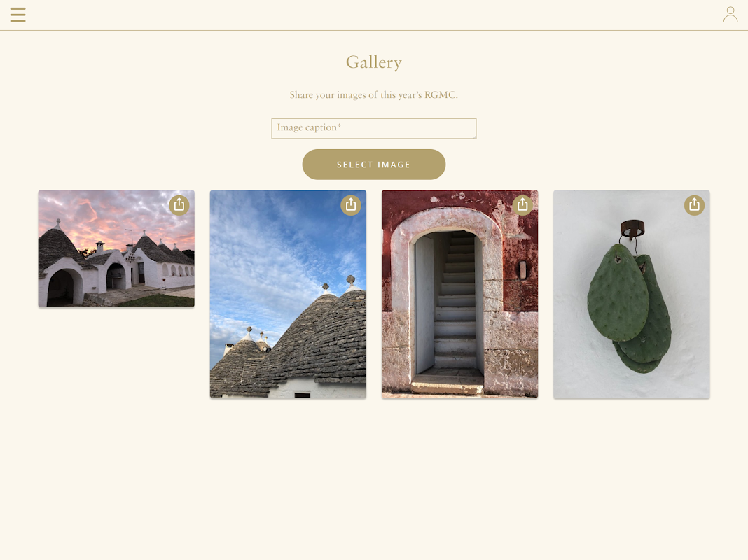Share the red wall doorway photo
This screenshot has height=560, width=748.
click(x=522, y=205)
